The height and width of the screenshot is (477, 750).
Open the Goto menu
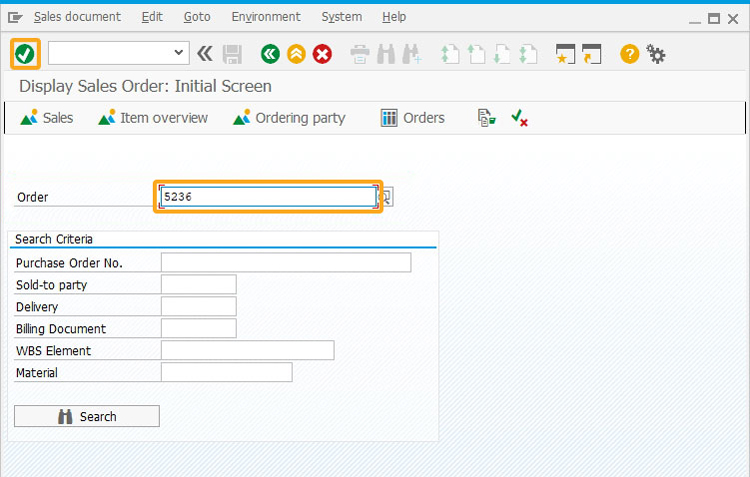point(197,17)
